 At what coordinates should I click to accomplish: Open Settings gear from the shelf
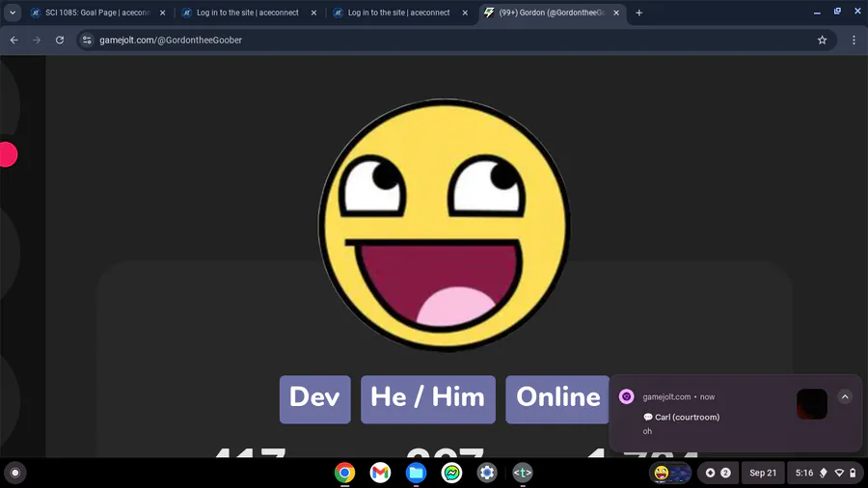click(x=487, y=473)
